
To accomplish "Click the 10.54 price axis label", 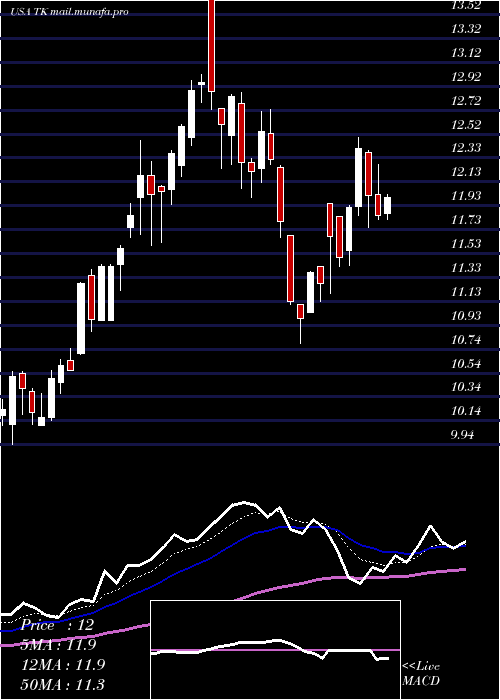I will click(x=466, y=364).
